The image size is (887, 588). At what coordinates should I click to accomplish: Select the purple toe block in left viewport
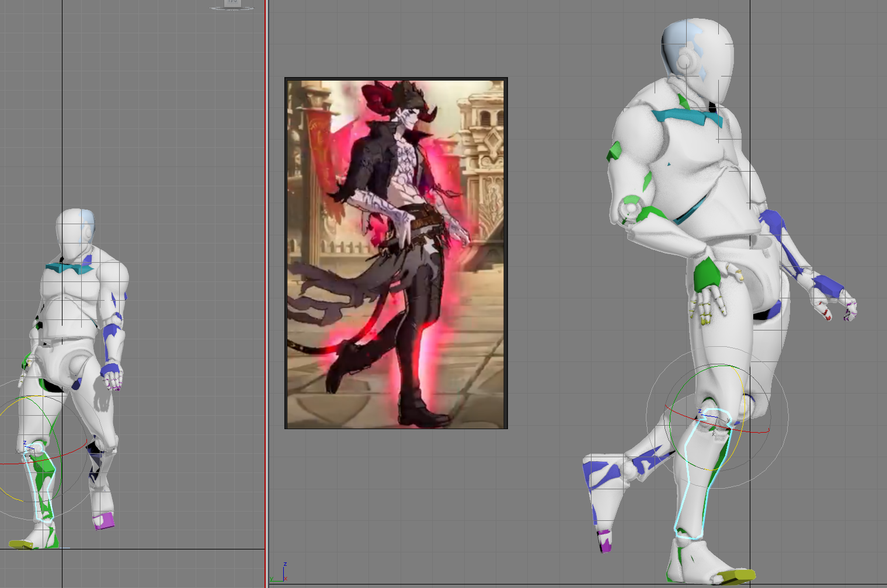(104, 521)
